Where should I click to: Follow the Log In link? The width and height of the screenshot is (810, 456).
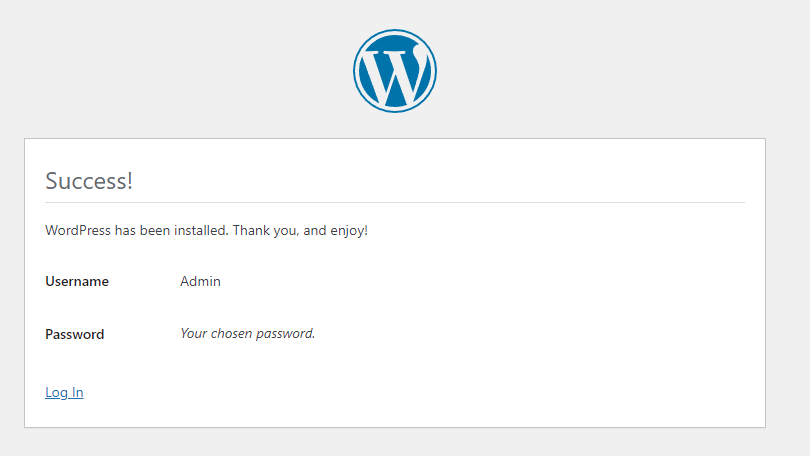(x=64, y=392)
